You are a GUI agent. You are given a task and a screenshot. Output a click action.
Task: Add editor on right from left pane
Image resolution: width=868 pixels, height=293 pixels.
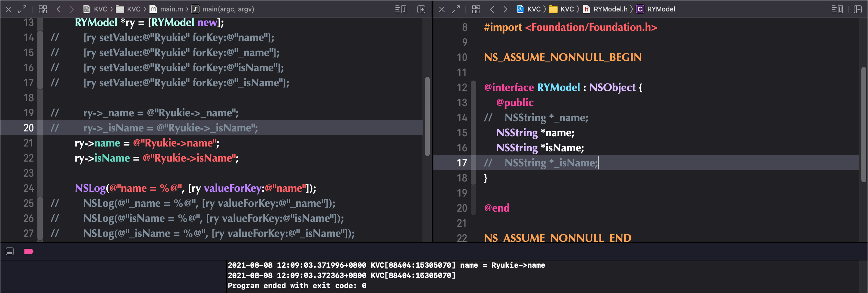point(421,9)
